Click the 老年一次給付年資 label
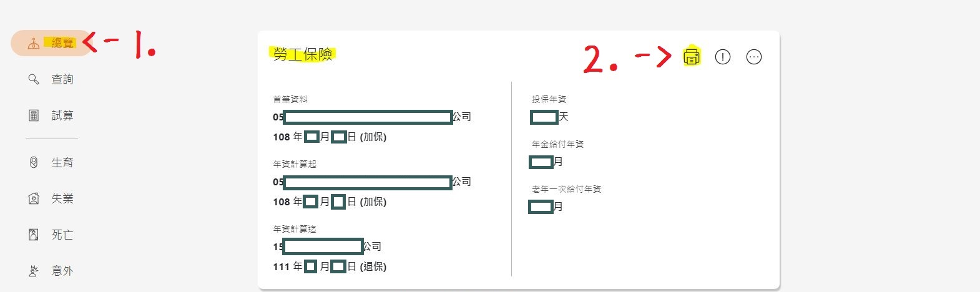 pos(566,189)
